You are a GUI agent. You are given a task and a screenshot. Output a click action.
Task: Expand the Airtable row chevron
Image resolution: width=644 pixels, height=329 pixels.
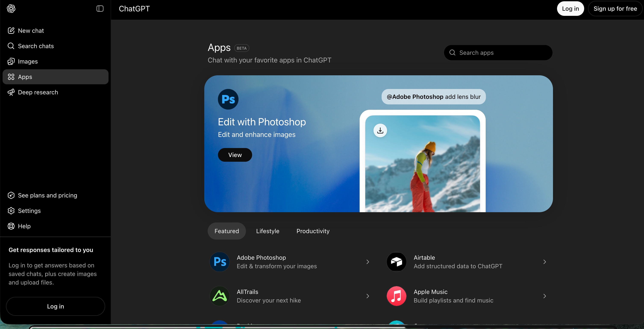(544, 262)
